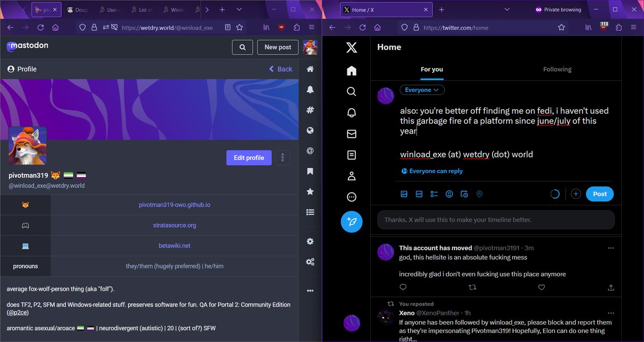Open X profile person icon in sidebar
The image size is (644, 342).
[x=352, y=176]
